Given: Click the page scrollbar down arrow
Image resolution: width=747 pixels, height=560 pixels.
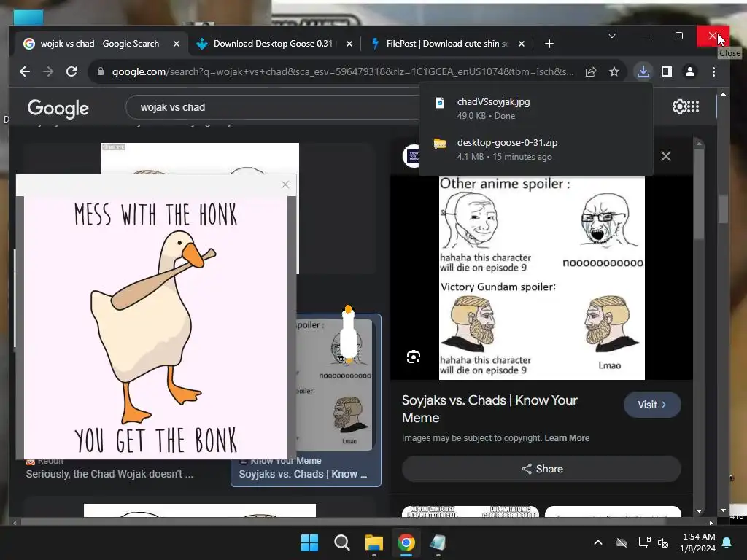Looking at the screenshot, I should point(723,510).
